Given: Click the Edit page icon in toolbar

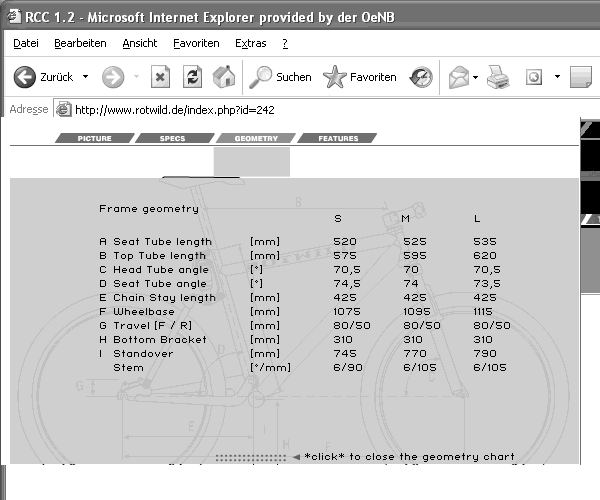Looking at the screenshot, I should [534, 77].
